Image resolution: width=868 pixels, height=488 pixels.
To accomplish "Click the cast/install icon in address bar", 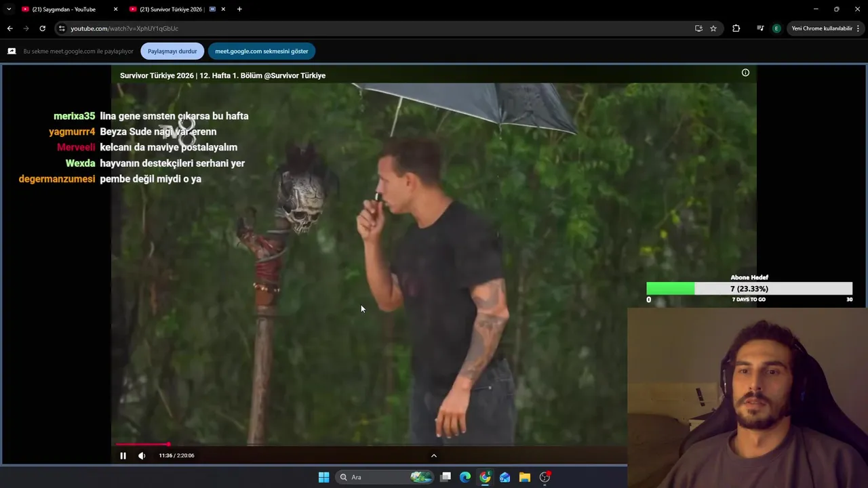I will pos(698,28).
